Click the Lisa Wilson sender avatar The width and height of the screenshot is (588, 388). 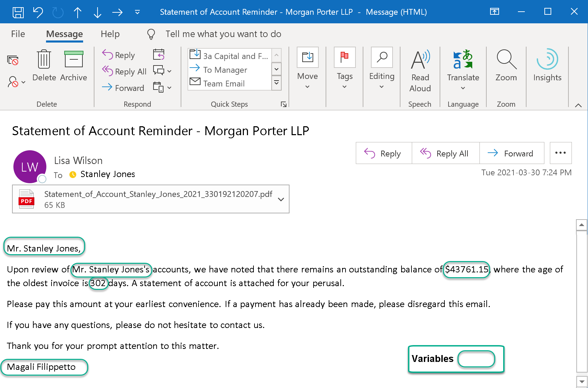pyautogui.click(x=30, y=167)
